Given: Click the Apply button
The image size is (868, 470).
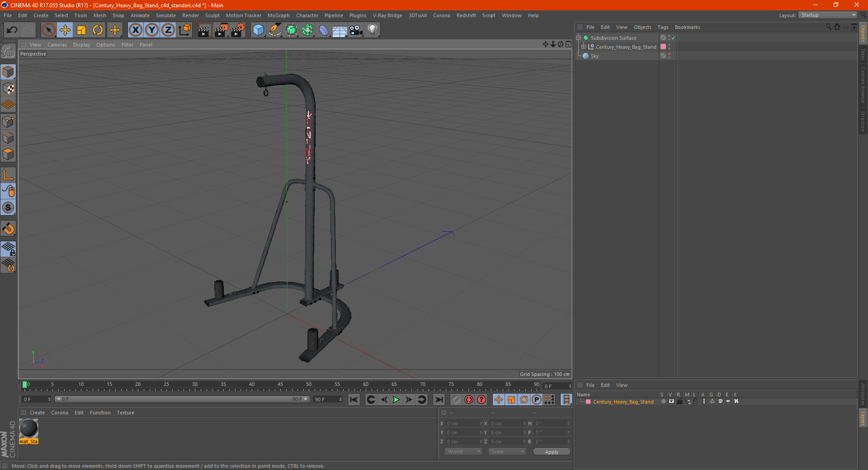Looking at the screenshot, I should click(552, 452).
